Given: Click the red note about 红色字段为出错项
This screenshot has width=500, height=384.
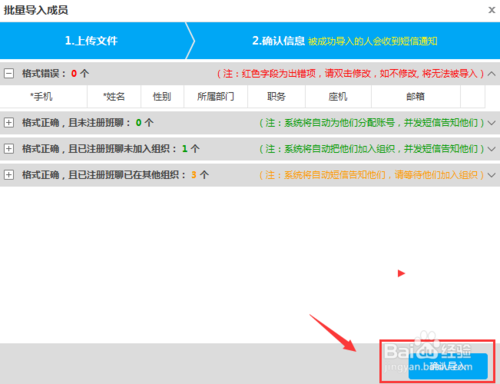Looking at the screenshot, I should (x=350, y=74).
